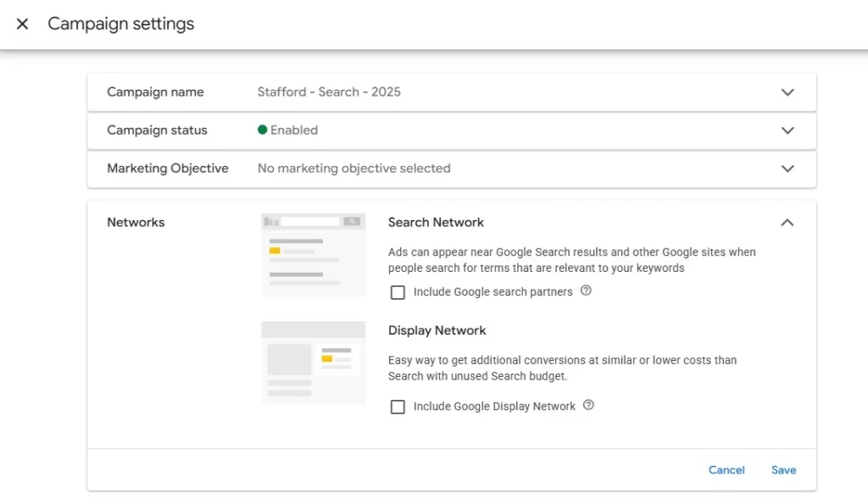Expand the Marketing Objective row chevron
Viewport: 868px width, 504px height.
[787, 169]
